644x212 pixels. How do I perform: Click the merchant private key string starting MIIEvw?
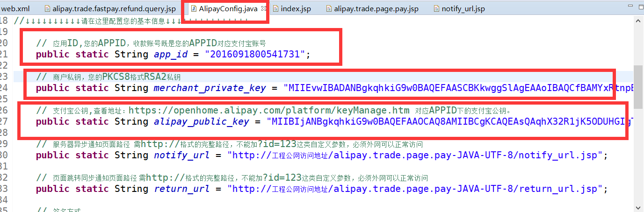[459, 88]
